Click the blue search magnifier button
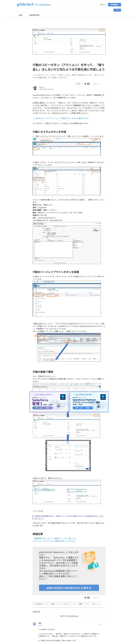This screenshot has width=138, height=644. point(117,10)
